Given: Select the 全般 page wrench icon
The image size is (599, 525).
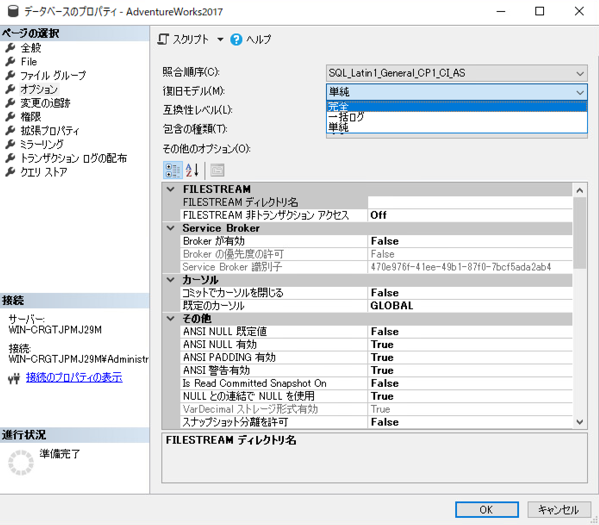Looking at the screenshot, I should pos(10,48).
